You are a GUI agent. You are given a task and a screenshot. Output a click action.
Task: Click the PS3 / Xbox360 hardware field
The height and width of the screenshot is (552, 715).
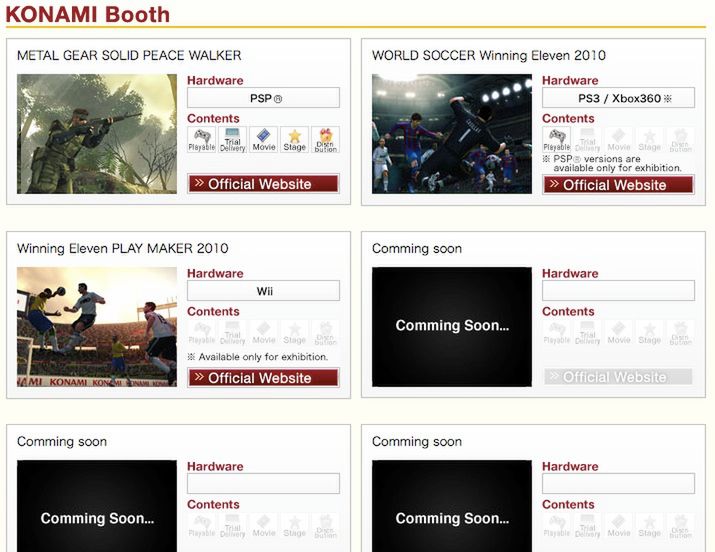(x=619, y=98)
